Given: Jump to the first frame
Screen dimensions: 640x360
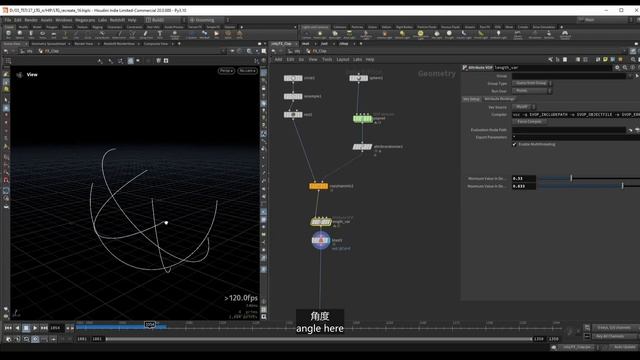Looking at the screenshot, I should (8, 328).
